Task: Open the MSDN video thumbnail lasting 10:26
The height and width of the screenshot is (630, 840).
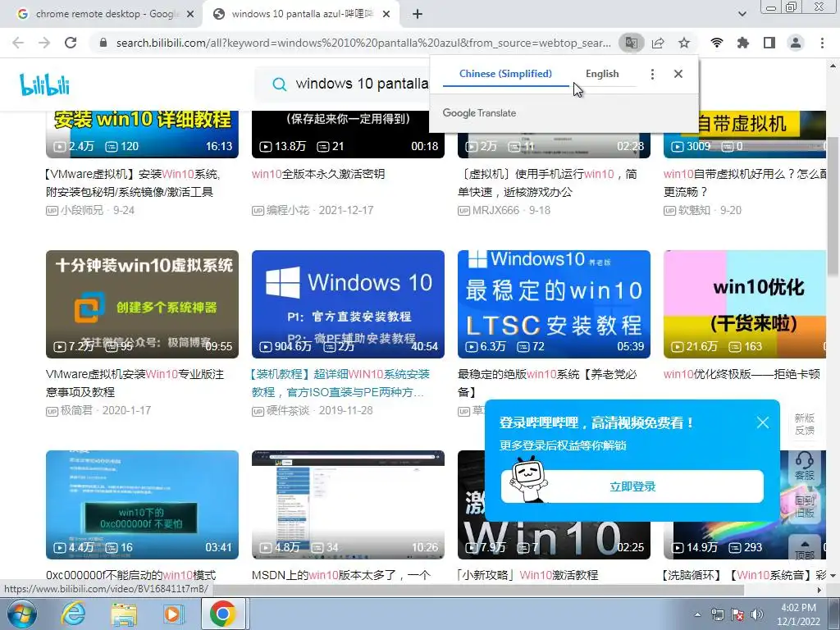Action: (x=348, y=504)
